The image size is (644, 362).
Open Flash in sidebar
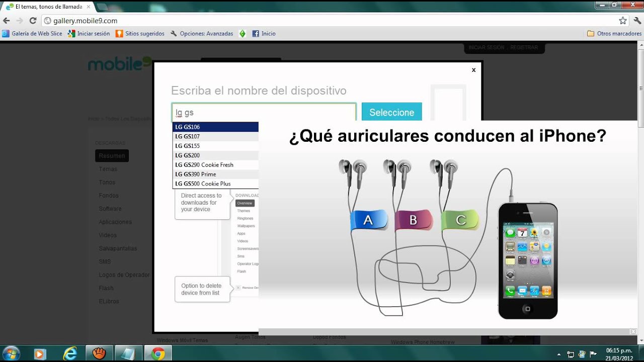pyautogui.click(x=106, y=288)
